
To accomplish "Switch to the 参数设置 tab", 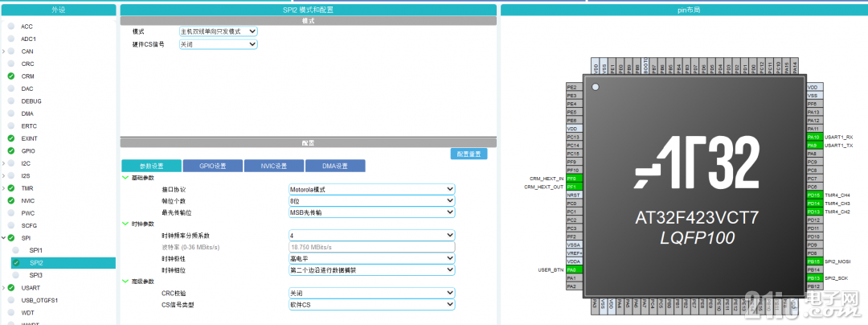I will [151, 166].
